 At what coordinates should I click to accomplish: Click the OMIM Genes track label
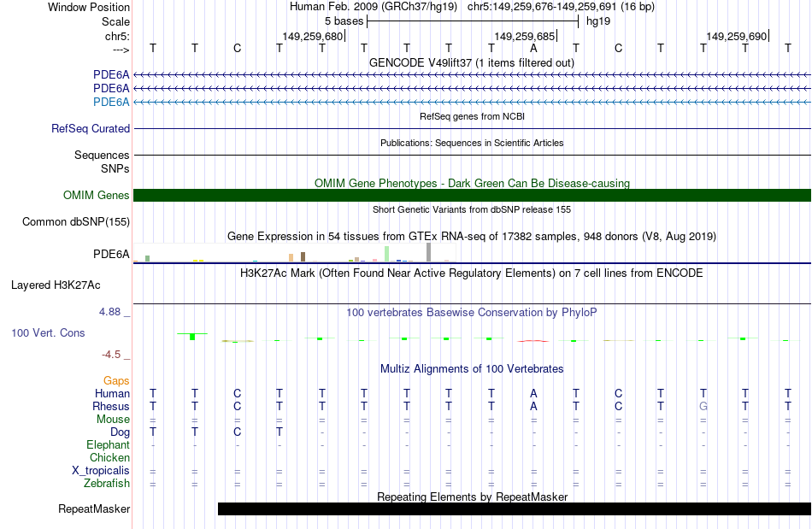click(x=97, y=195)
